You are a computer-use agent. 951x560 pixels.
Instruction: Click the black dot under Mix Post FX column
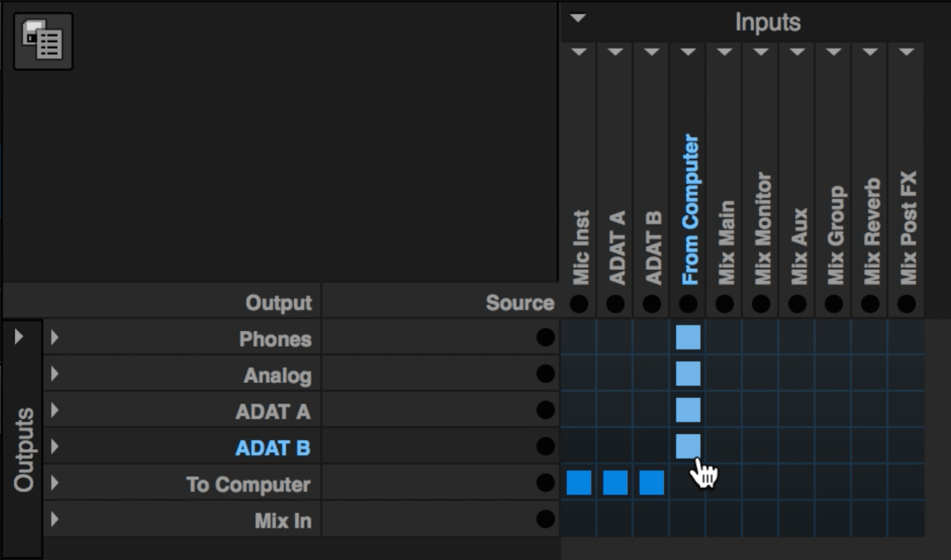pyautogui.click(x=906, y=304)
